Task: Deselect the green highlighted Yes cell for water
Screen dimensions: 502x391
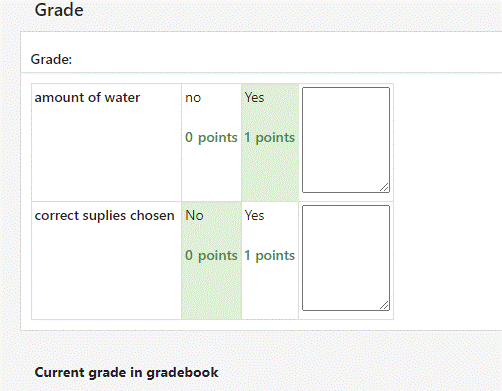Action: 270,143
